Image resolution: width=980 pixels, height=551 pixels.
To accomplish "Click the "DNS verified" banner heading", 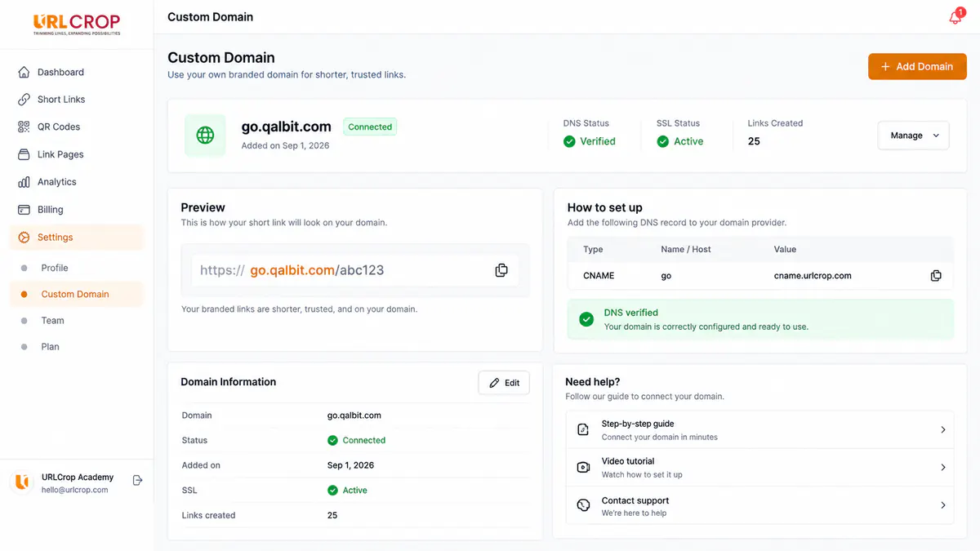I will 631,313.
